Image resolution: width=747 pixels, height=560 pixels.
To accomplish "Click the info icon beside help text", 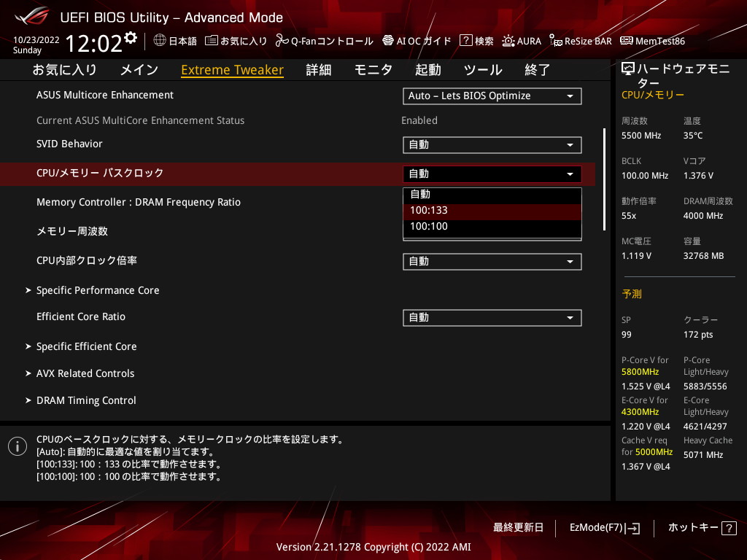I will (x=18, y=446).
